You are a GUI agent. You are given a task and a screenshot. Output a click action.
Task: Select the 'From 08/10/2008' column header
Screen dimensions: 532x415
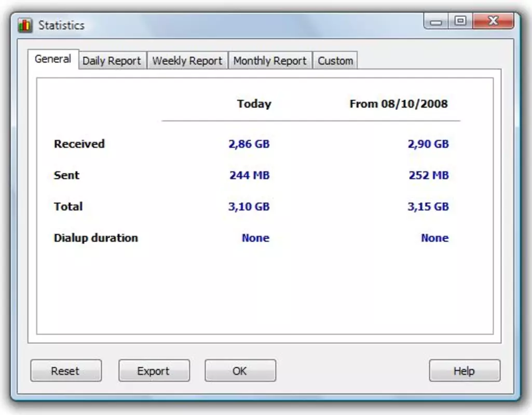pyautogui.click(x=399, y=104)
